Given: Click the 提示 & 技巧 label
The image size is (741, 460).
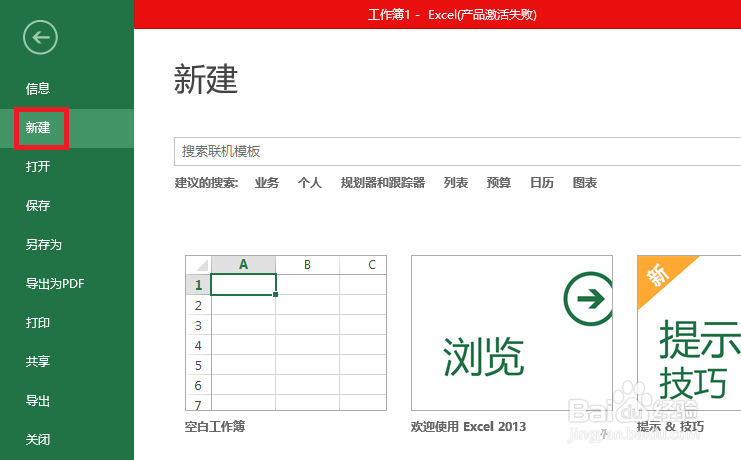Looking at the screenshot, I should pos(671,427).
